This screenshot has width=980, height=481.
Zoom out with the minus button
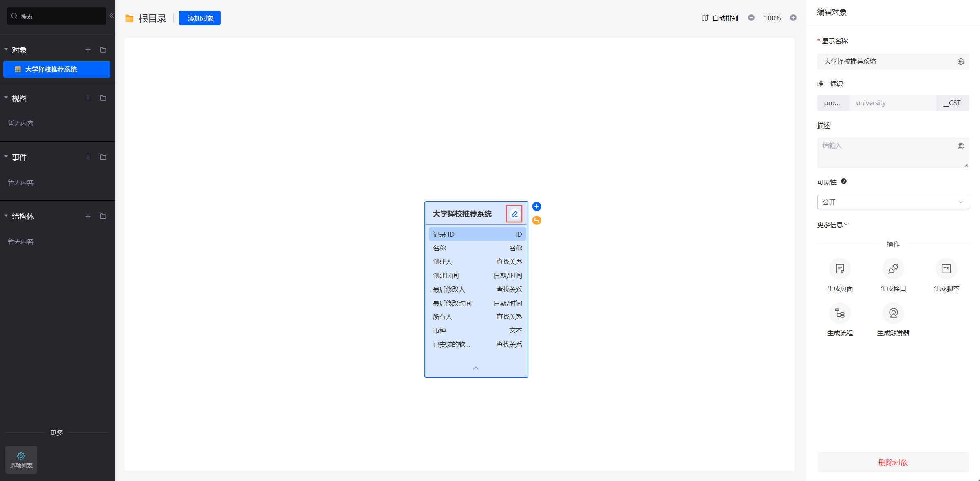[x=751, y=18]
